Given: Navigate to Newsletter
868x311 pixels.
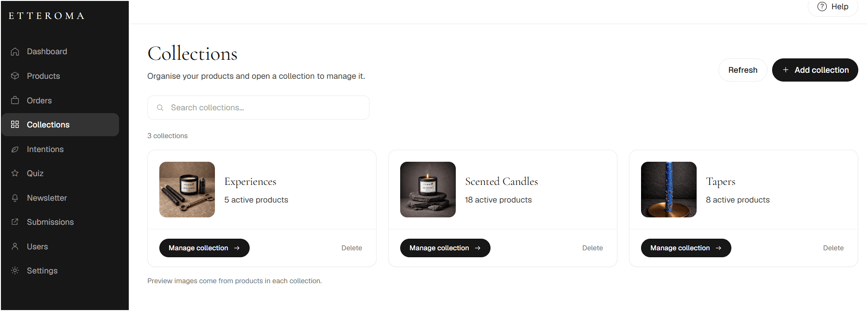Looking at the screenshot, I should pyautogui.click(x=60, y=198).
